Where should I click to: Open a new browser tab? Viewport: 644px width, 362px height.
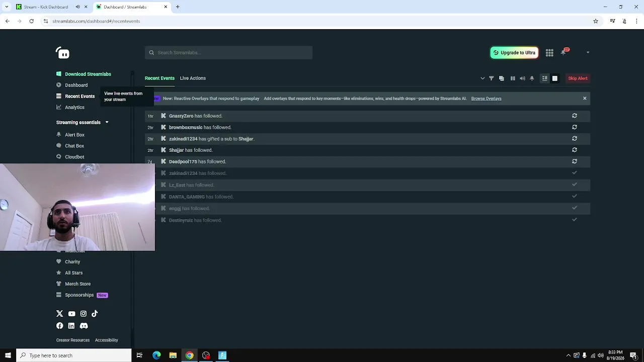pyautogui.click(x=178, y=7)
